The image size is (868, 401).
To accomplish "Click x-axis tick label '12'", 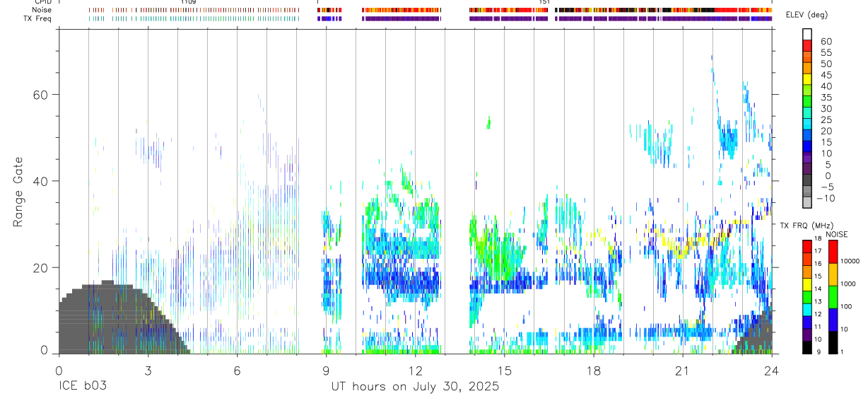I will click(x=415, y=371).
